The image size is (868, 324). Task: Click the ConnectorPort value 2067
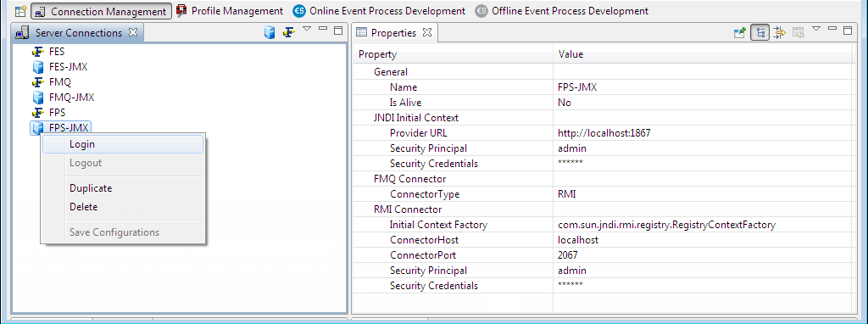(568, 255)
